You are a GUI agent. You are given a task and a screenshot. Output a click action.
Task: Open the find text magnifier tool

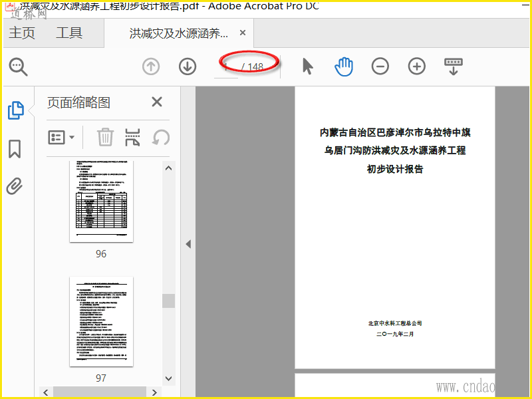18,66
